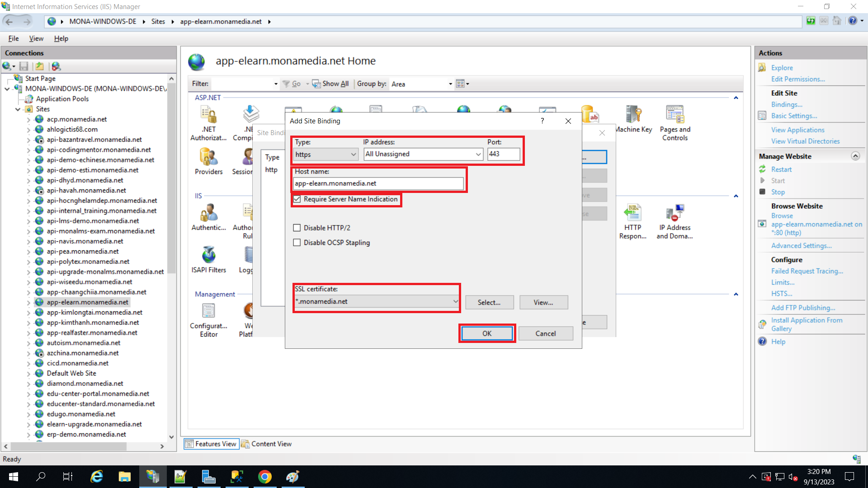Open the Basic Settings... link
This screenshot has height=488, width=868.
794,116
